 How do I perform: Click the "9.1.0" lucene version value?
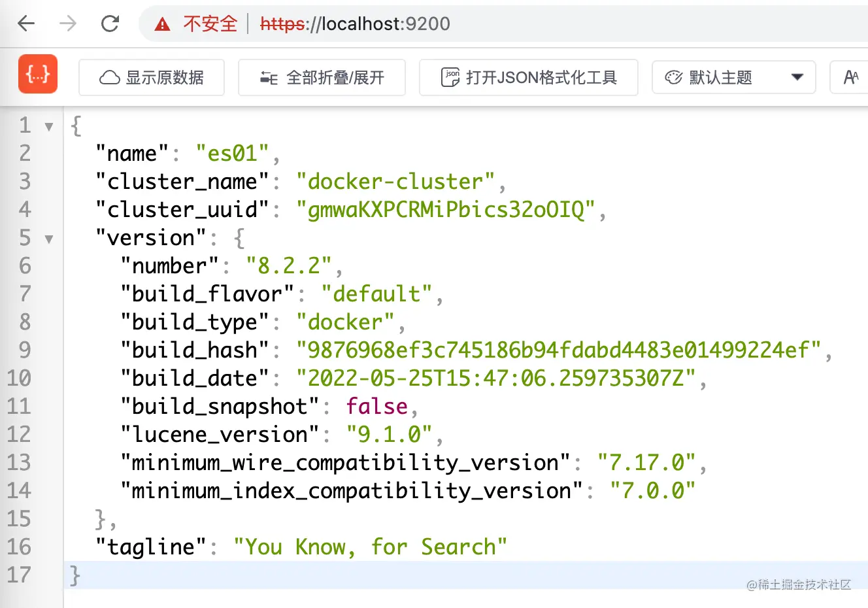pos(389,435)
